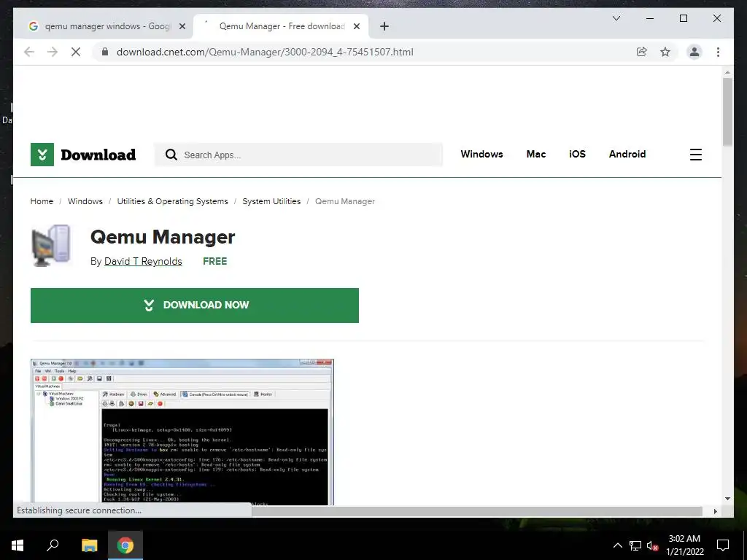Open the network tray icon
Screen dimensions: 747x560
[635, 545]
